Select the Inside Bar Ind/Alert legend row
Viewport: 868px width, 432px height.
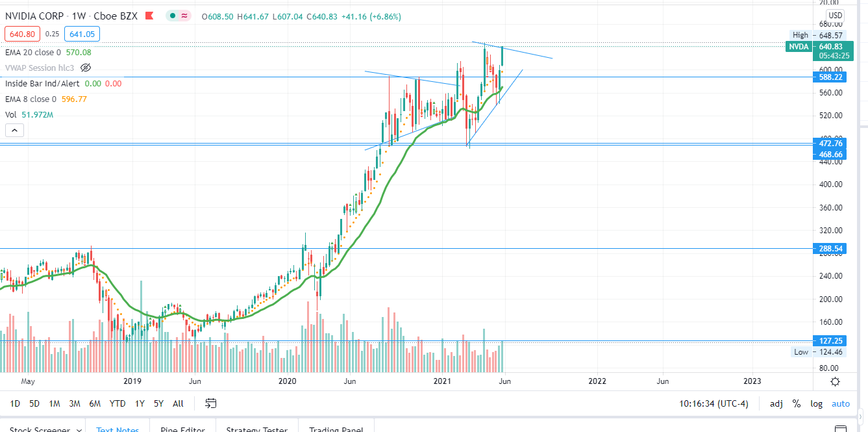[63, 83]
